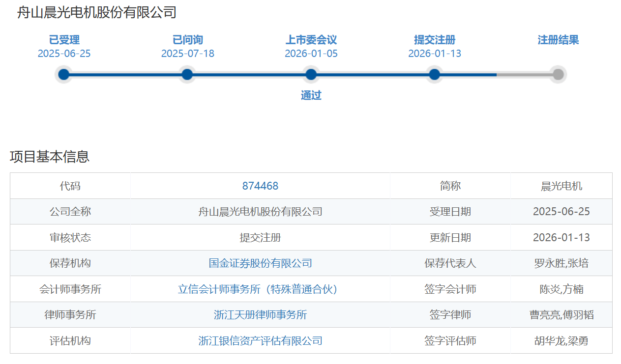Click the 签字律师 label cell
The height and width of the screenshot is (364, 621).
450,314
